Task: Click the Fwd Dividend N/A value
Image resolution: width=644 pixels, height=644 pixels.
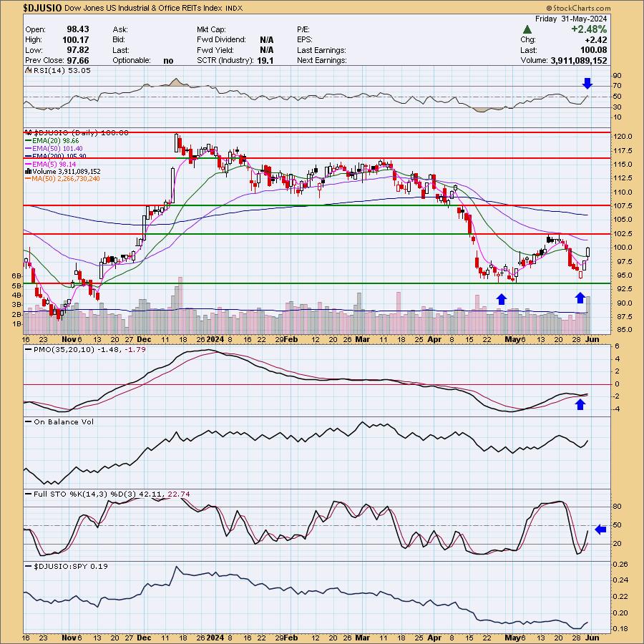Action: 267,40
